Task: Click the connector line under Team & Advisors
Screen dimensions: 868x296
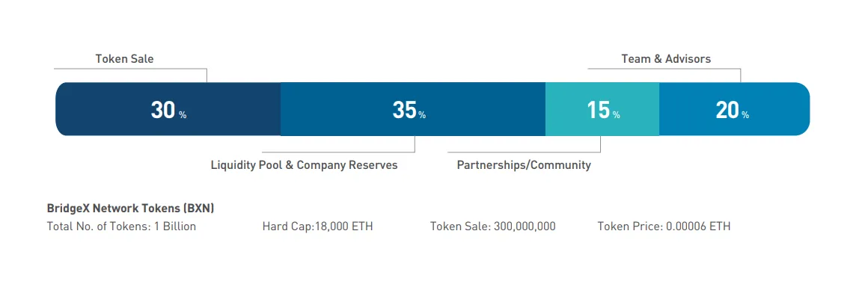Action: coord(664,70)
